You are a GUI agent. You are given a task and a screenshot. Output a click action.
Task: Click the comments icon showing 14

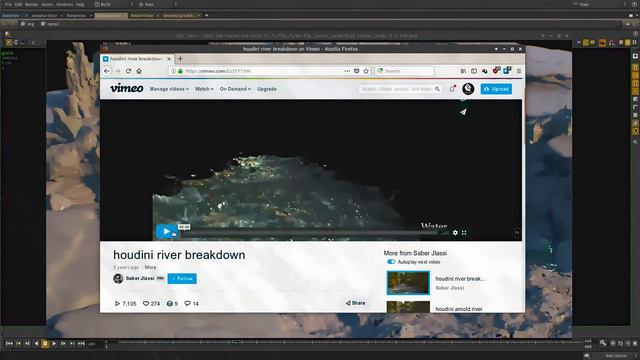coord(187,304)
